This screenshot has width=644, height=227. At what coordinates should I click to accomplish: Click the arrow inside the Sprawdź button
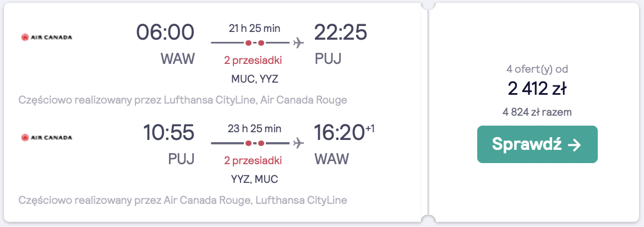point(574,144)
